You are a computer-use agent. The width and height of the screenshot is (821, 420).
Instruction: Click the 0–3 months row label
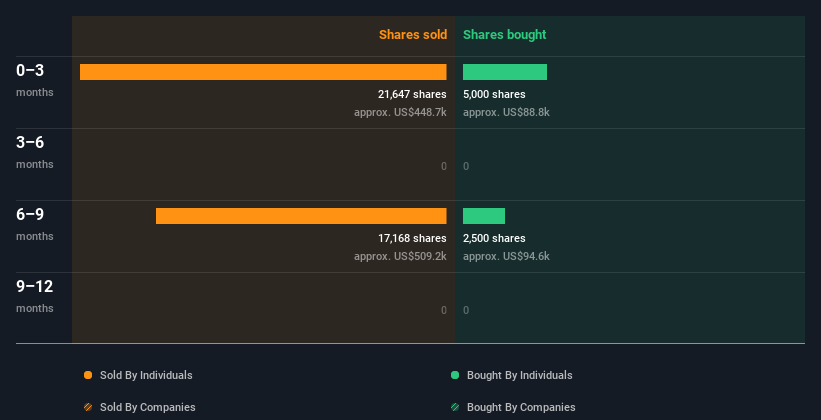point(35,80)
